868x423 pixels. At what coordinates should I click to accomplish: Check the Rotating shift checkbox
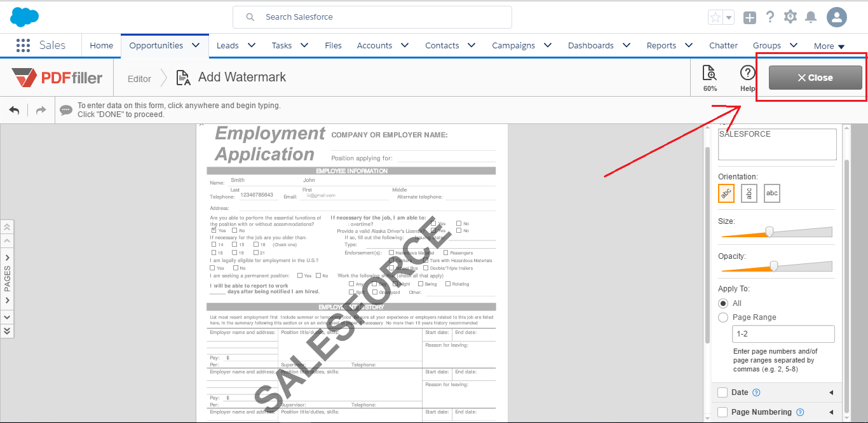click(448, 284)
